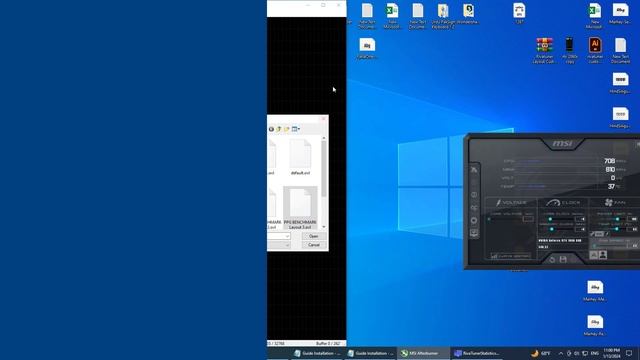Select the FPS BENCHMARK Layout 3.ovl file
Viewport: 640px width, 360px height.
[x=300, y=208]
